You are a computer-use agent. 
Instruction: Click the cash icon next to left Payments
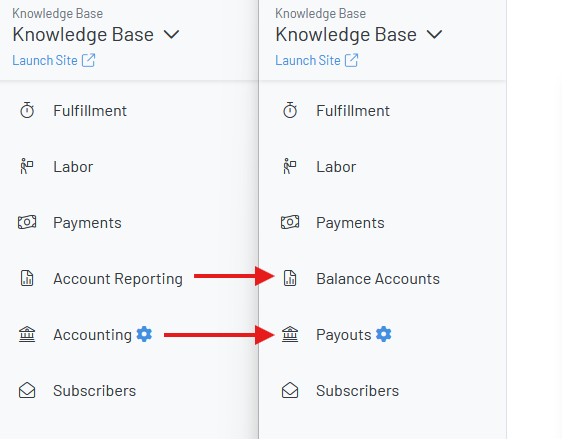(x=27, y=222)
